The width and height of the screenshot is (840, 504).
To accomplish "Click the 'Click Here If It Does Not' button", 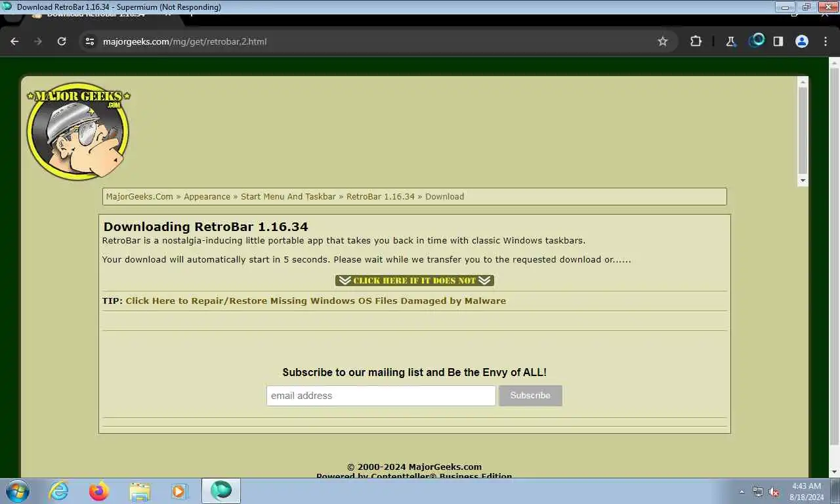I will pos(415,280).
